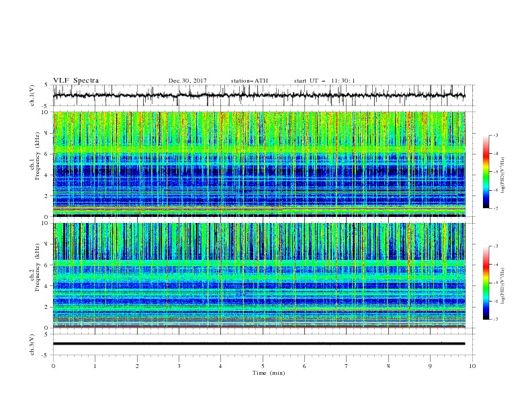Select the log(PSD) label beside ch.2 colorbar
The height and width of the screenshot is (411, 532).
(502, 286)
